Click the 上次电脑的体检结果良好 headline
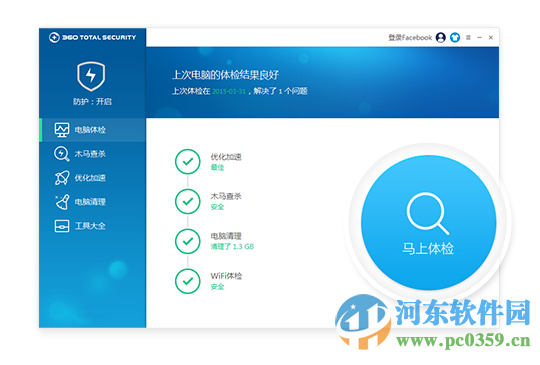Screen dimensions: 540x365 tap(226, 75)
